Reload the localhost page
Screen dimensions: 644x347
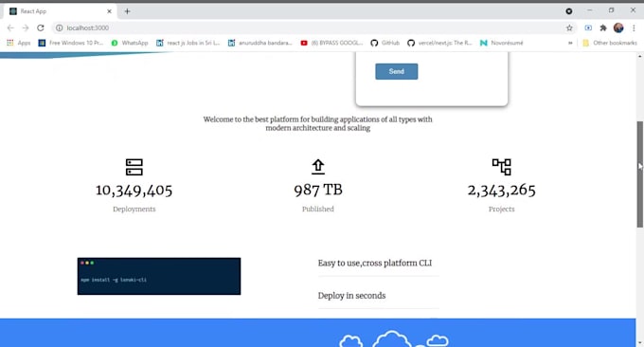40,27
